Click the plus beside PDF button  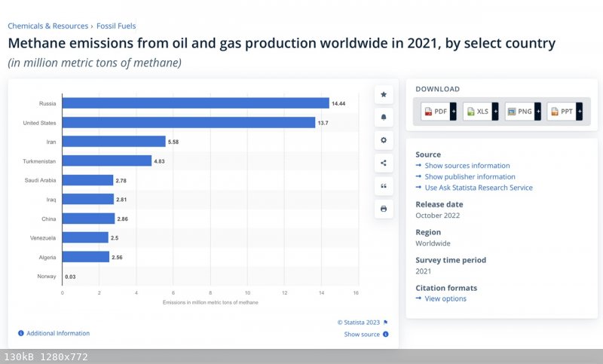point(454,112)
